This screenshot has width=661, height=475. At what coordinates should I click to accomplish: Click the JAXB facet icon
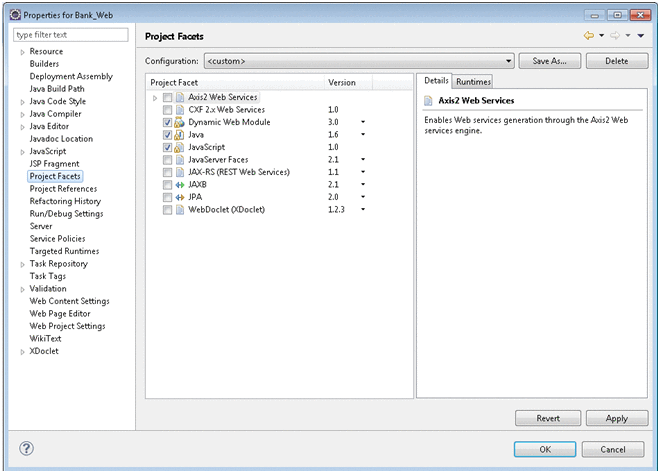[181, 184]
